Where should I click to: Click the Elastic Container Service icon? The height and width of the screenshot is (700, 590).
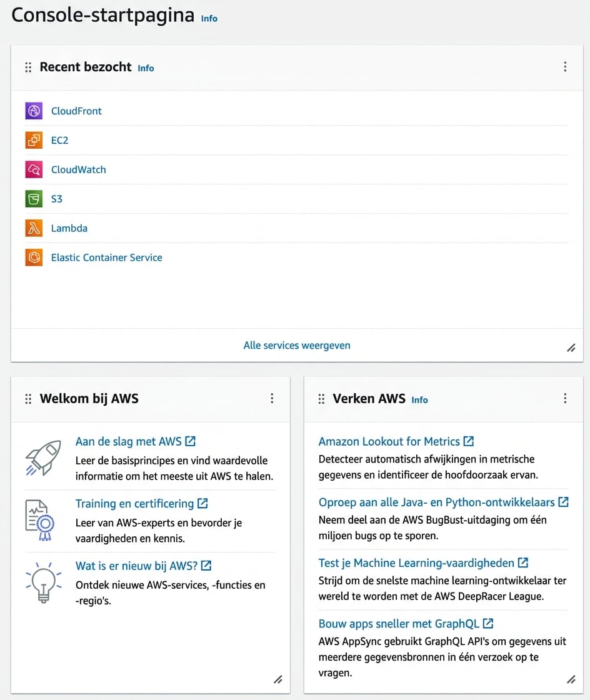pos(33,257)
